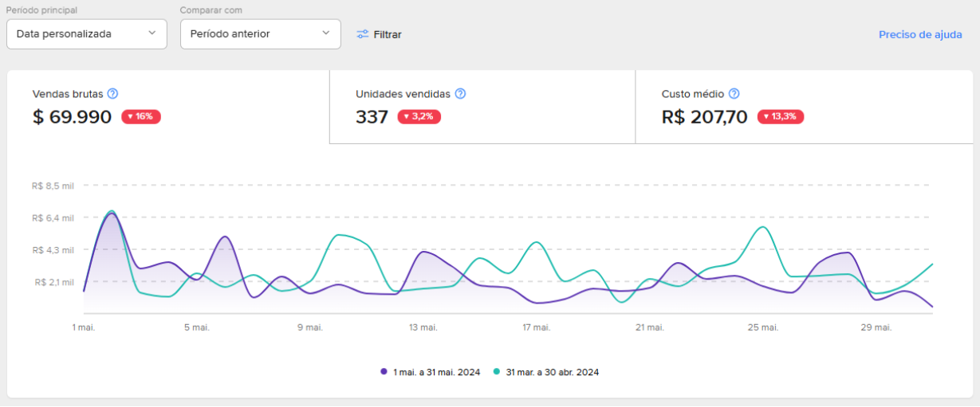Click the $ 69.990 value

point(72,117)
